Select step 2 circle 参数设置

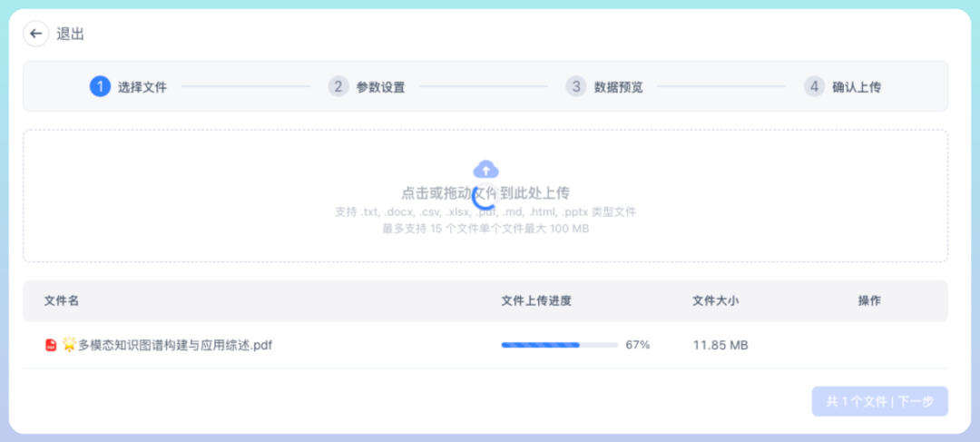(338, 86)
